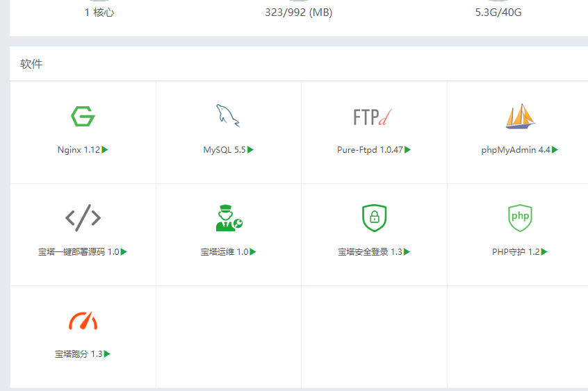Screen dimensions: 588x391
Task: Open the phpMyAdmin sailboat icon
Action: 521,116
